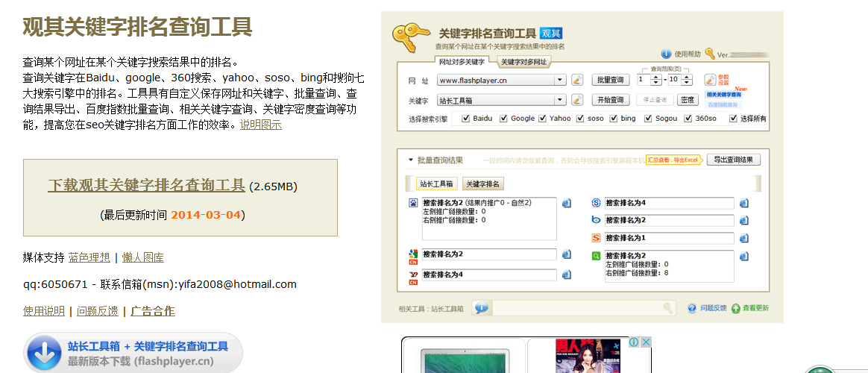868x373 pixels.
Task: Click the Google CN icon in results
Action: [413, 257]
